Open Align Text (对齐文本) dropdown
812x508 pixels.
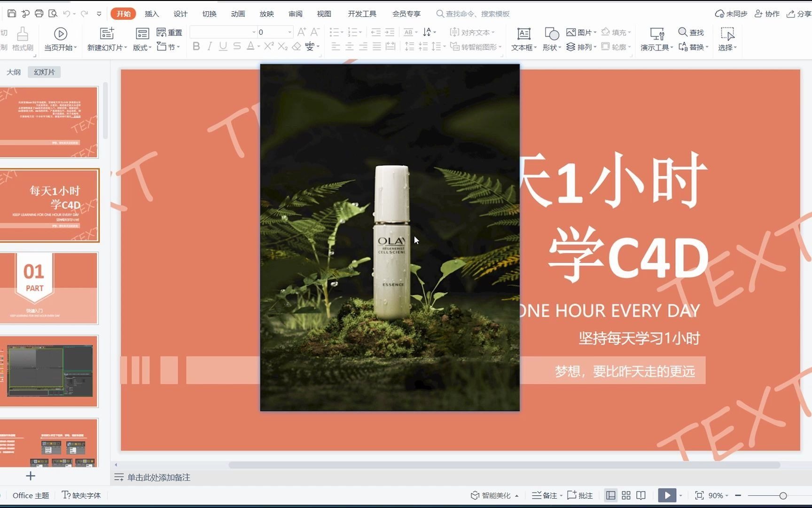tap(472, 32)
